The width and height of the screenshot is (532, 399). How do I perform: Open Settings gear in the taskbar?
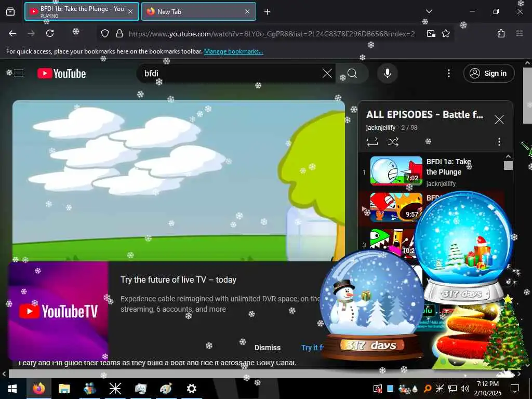tap(191, 388)
